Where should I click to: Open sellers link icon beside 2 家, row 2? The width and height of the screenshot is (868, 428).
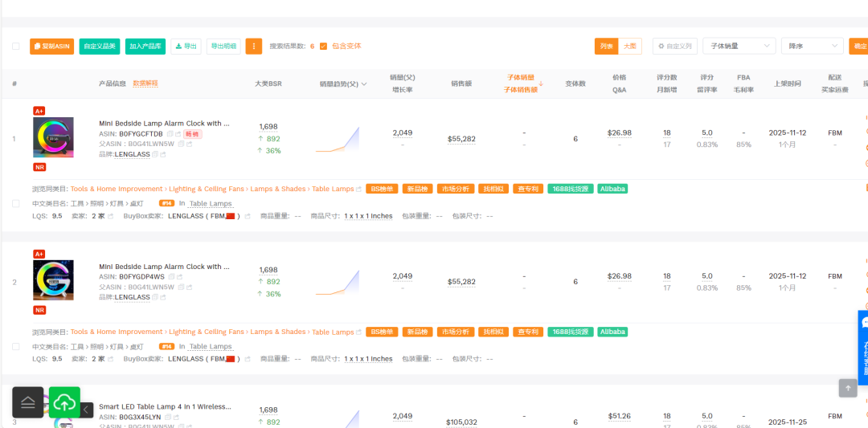point(110,360)
